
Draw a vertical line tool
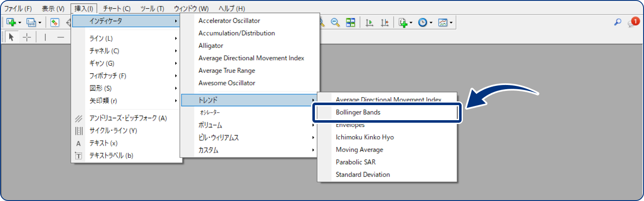coord(45,37)
